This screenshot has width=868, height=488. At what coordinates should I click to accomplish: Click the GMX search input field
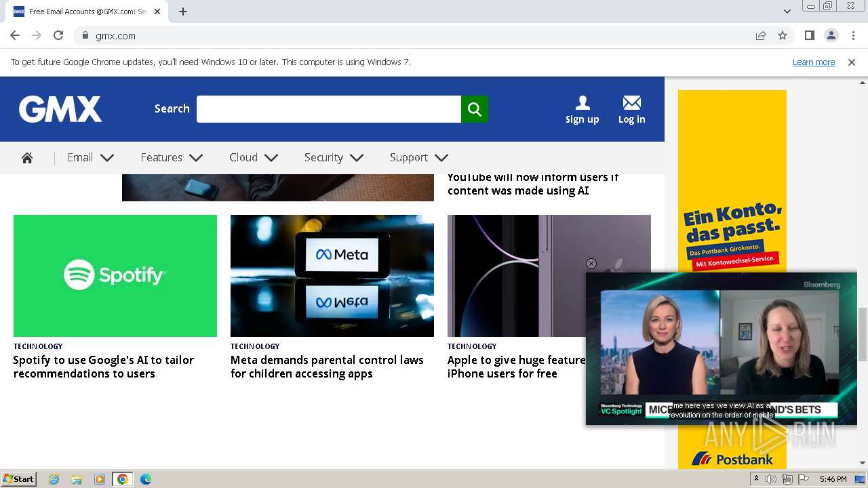(329, 109)
